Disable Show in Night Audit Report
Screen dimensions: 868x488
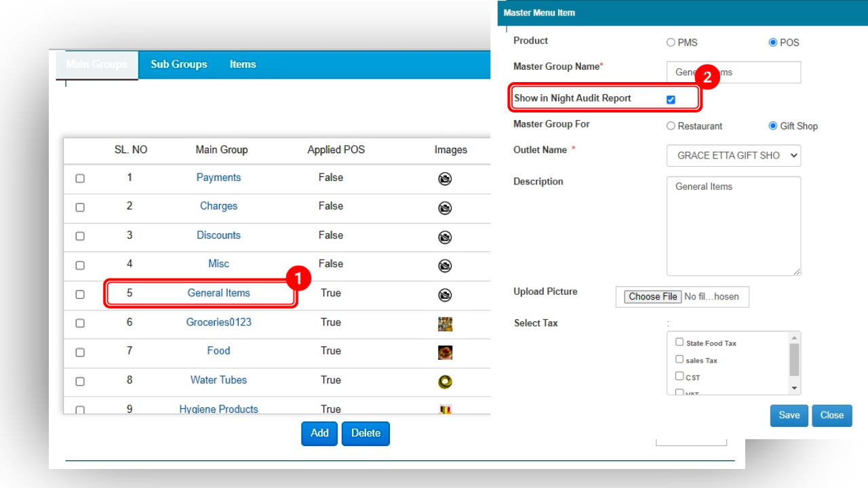coord(671,99)
